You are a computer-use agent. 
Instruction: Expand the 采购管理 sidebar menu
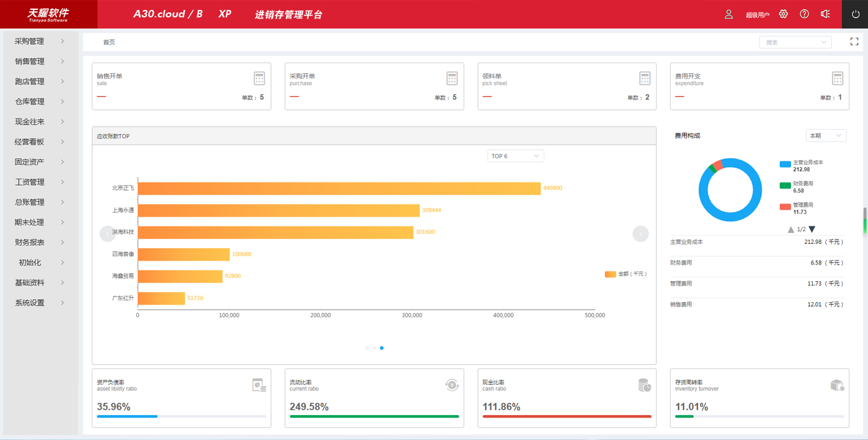click(x=40, y=42)
